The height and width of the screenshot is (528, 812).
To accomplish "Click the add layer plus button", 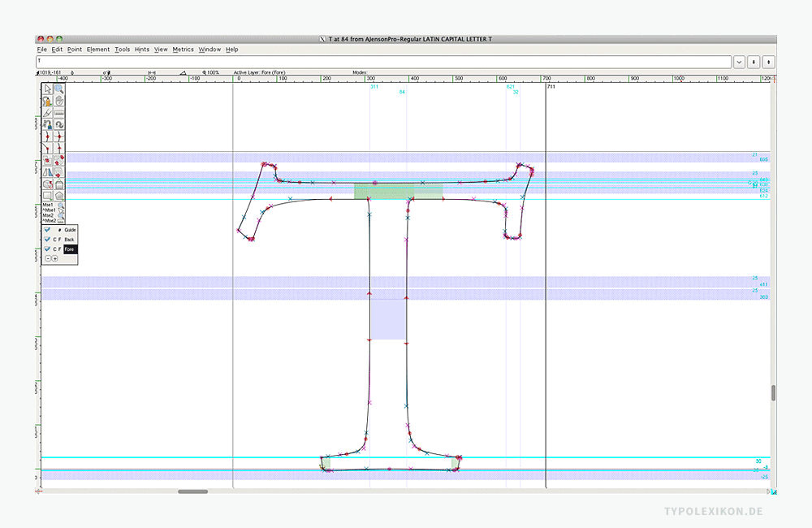I will (54, 258).
